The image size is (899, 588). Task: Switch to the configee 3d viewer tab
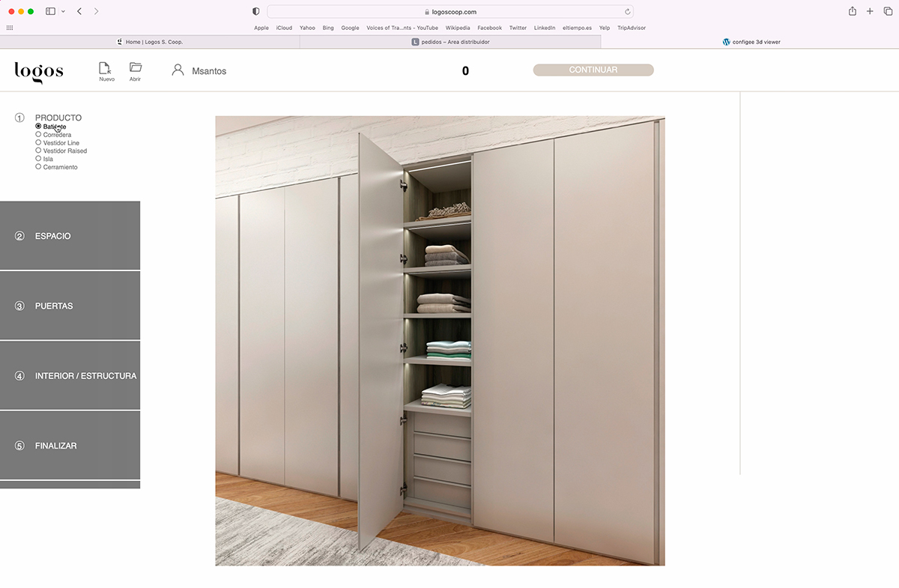pyautogui.click(x=750, y=42)
